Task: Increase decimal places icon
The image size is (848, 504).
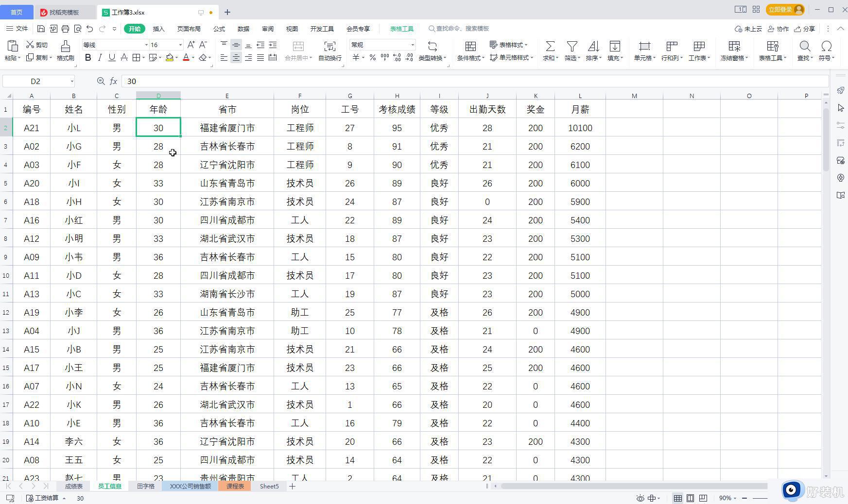Action: 397,58
